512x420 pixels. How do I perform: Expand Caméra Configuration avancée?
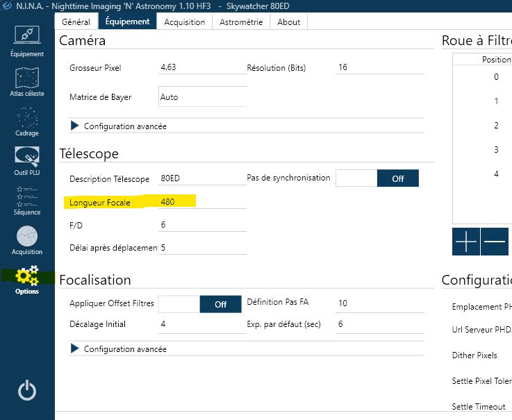(x=247, y=126)
